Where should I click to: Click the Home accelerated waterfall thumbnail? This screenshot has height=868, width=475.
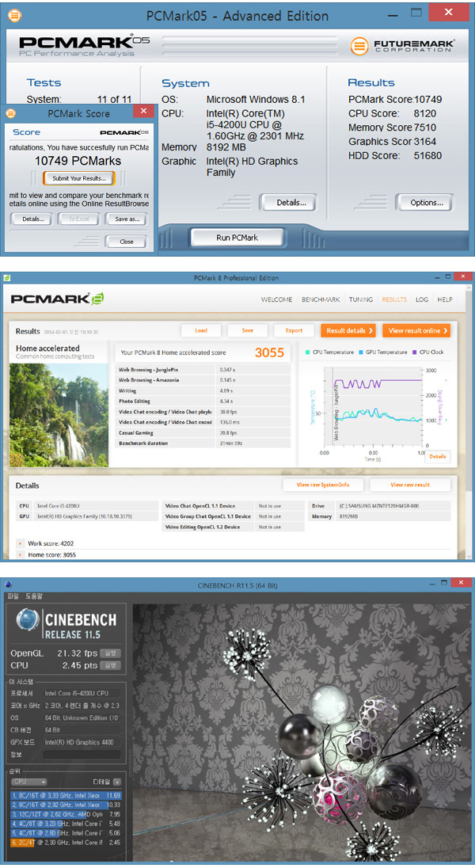click(59, 415)
